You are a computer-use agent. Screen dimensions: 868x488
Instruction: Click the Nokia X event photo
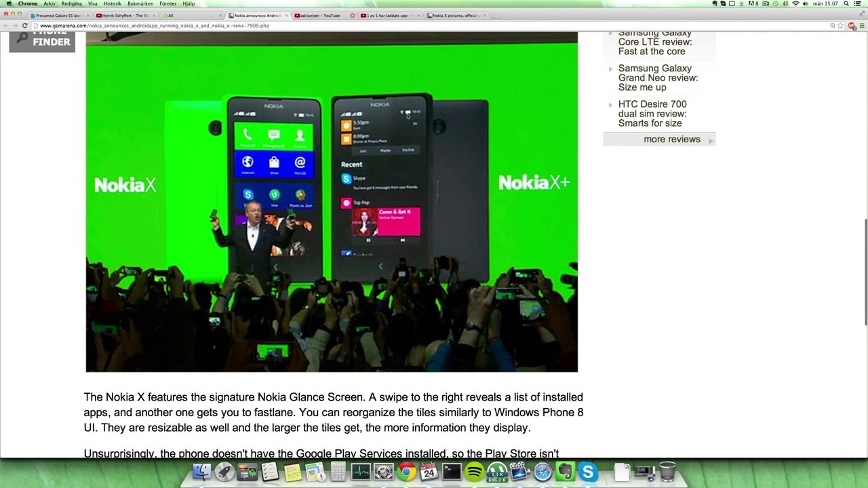pyautogui.click(x=332, y=202)
